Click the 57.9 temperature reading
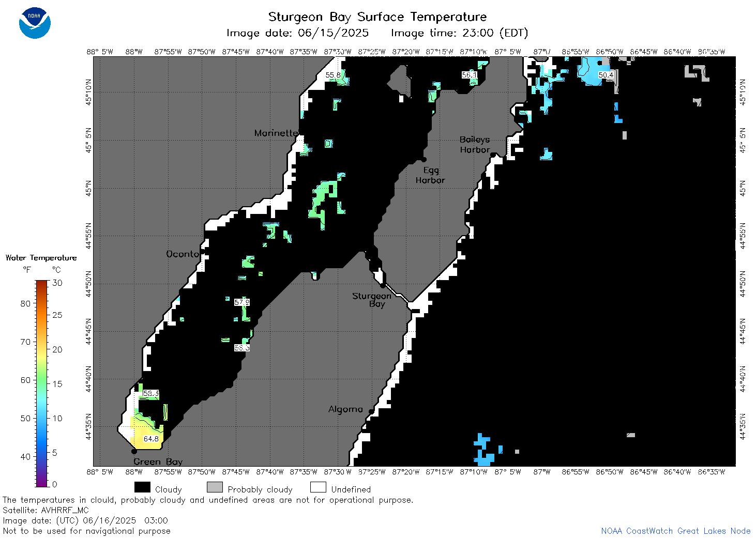This screenshot has width=756, height=539. pos(242,302)
